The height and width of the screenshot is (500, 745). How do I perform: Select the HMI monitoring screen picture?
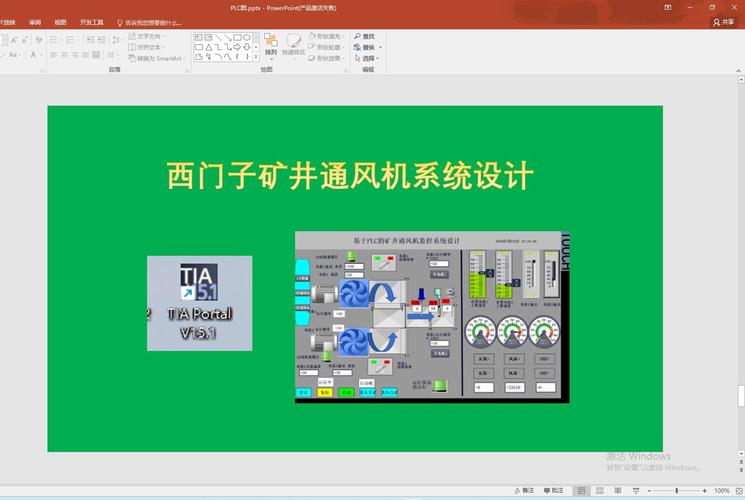click(x=432, y=317)
